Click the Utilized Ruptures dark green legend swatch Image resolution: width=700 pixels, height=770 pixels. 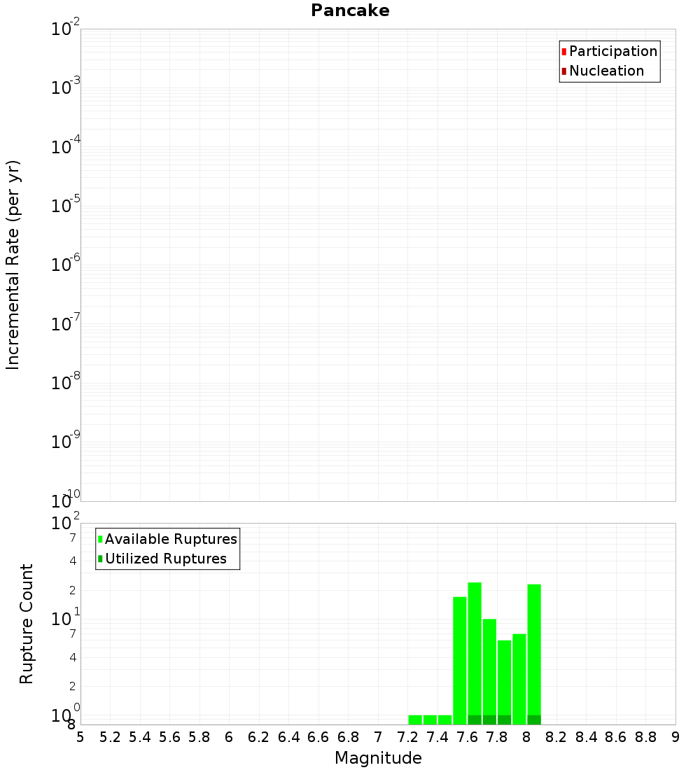(100, 559)
